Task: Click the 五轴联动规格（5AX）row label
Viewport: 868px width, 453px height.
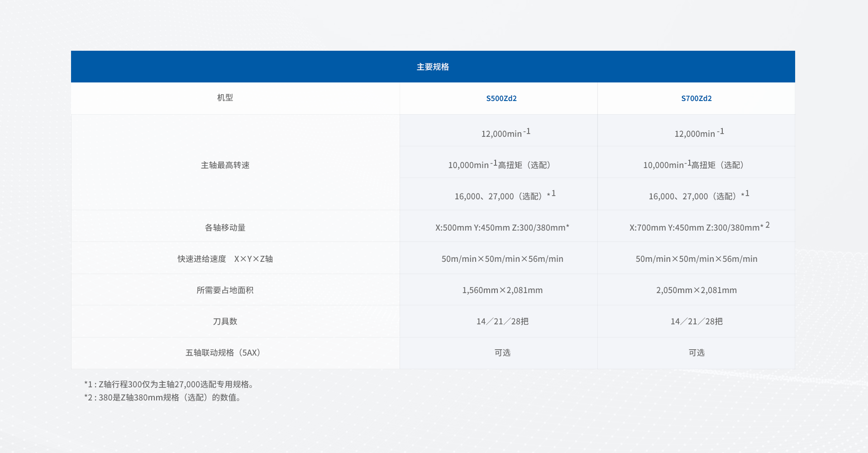Action: coord(225,352)
